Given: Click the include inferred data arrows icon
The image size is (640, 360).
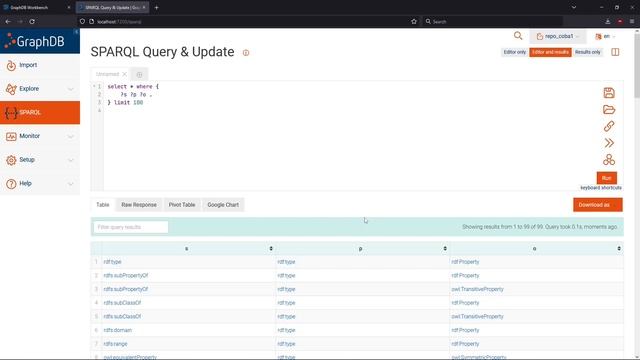Looking at the screenshot, I should [609, 143].
